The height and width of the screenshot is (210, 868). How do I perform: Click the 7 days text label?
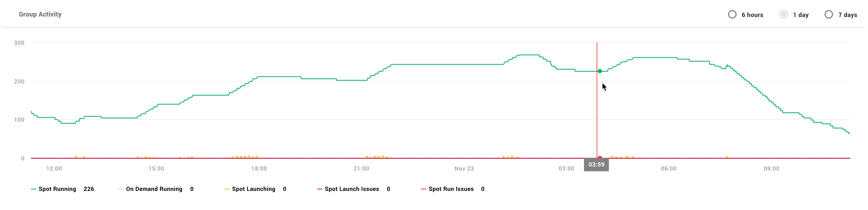847,15
